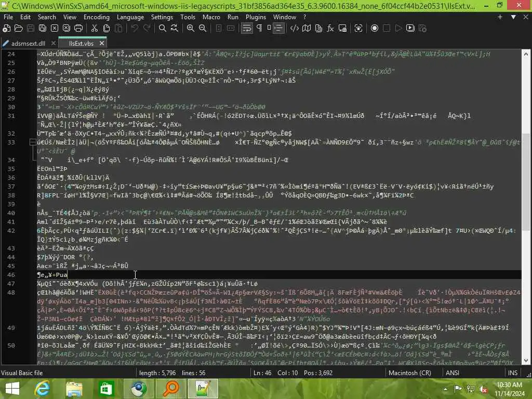Click the vertical scrollbar thumb
Image resolution: width=532 pixels, height=399 pixels.
(526, 181)
